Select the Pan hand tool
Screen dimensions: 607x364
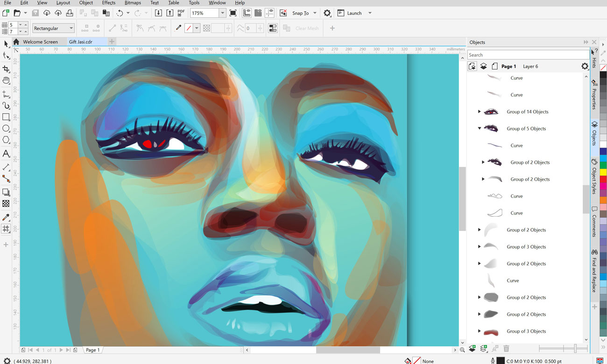(x=6, y=80)
